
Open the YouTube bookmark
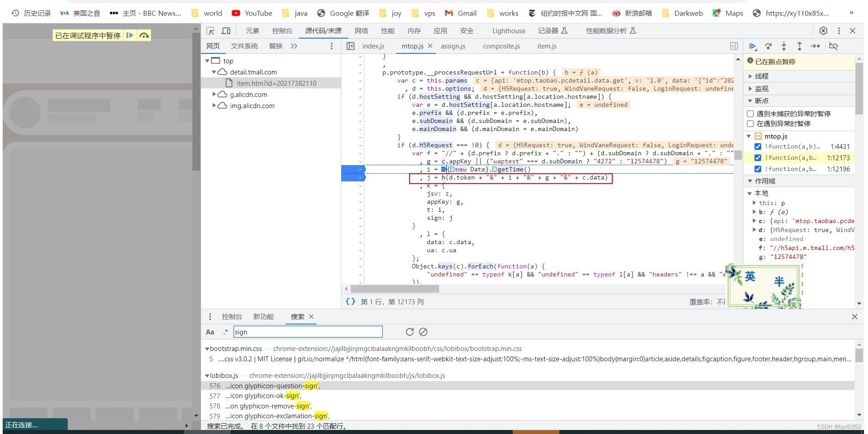[252, 13]
